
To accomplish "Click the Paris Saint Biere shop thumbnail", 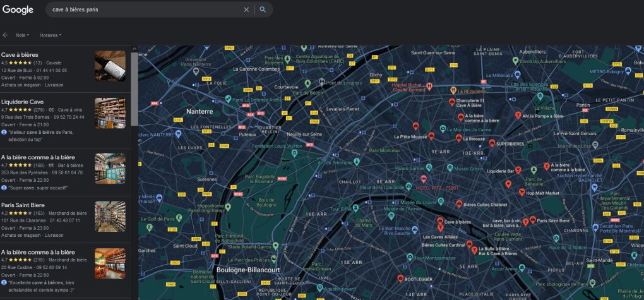I will [110, 217].
